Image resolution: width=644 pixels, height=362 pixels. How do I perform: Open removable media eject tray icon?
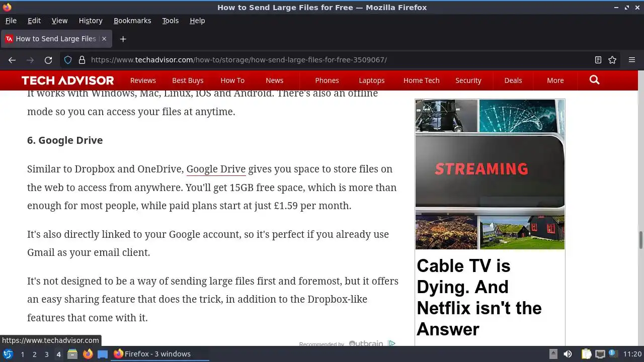[x=553, y=354]
